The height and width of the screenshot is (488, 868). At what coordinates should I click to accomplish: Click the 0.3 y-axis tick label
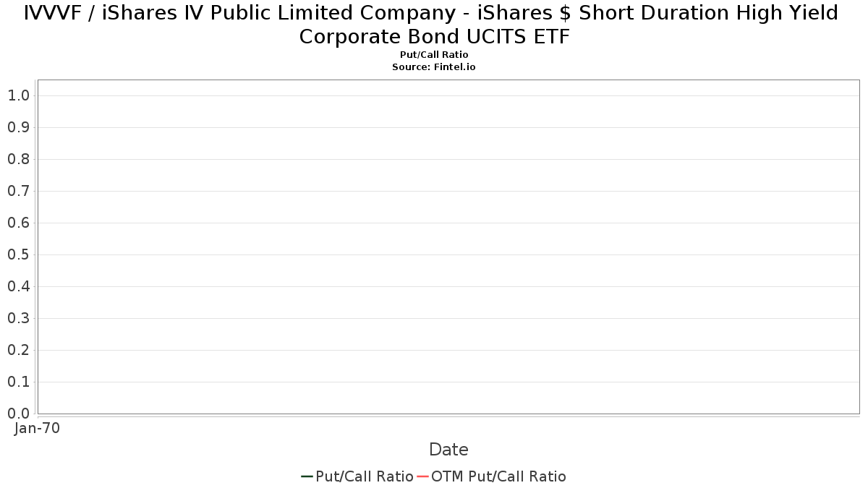[x=18, y=318]
